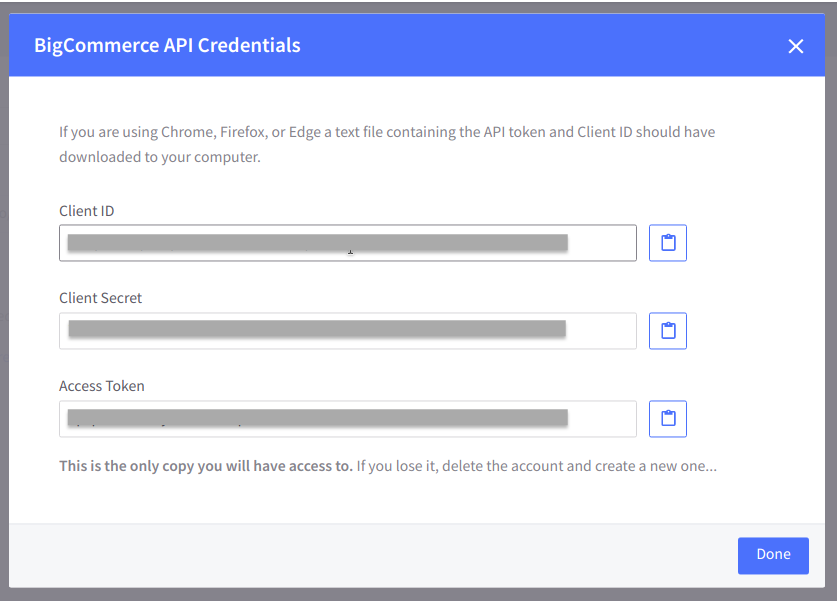Click the bold only-copy warning text
Screen dimensions: 837x601
[x=206, y=466]
